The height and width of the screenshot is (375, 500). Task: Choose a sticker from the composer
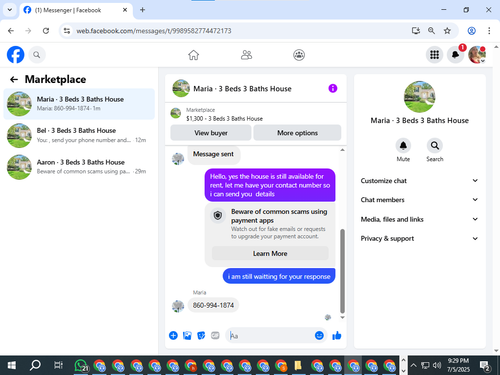[201, 335]
